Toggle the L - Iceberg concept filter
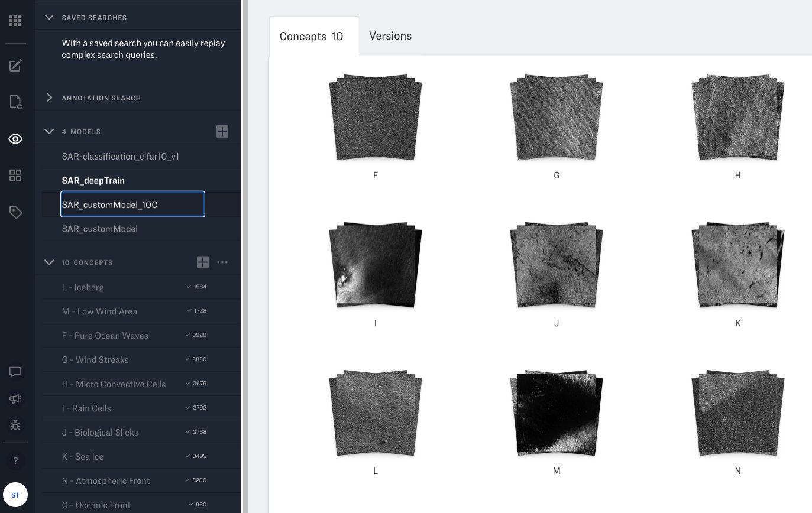Screen dimensions: 812x513 [83, 287]
